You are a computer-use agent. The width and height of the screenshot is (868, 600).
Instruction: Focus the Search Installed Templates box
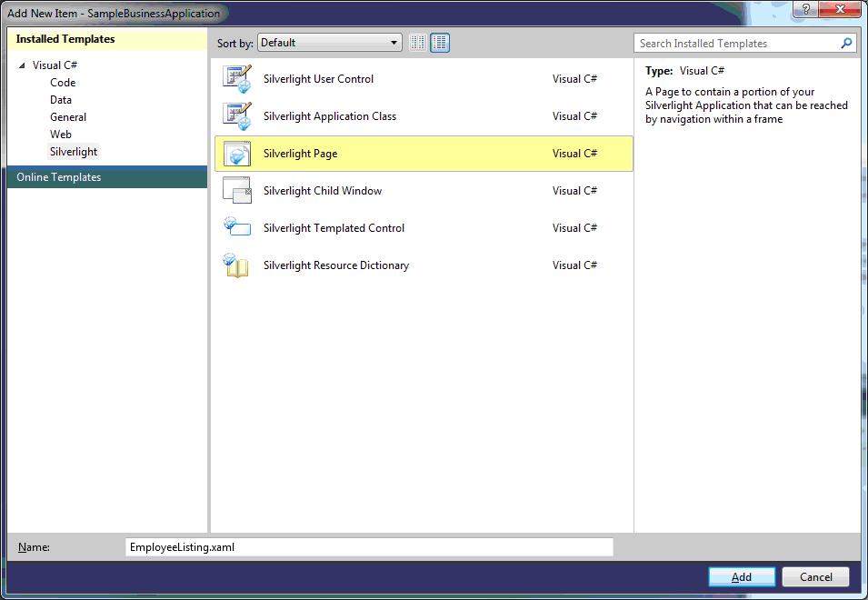(744, 43)
